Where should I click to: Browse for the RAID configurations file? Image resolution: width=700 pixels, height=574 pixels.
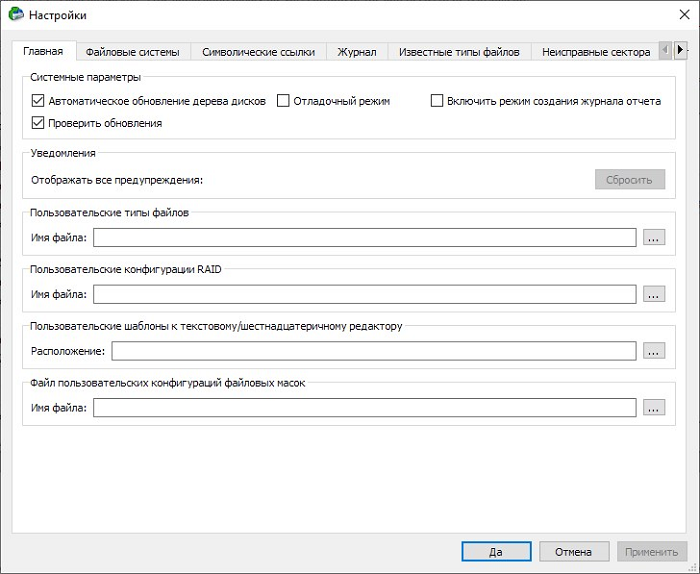pos(654,294)
